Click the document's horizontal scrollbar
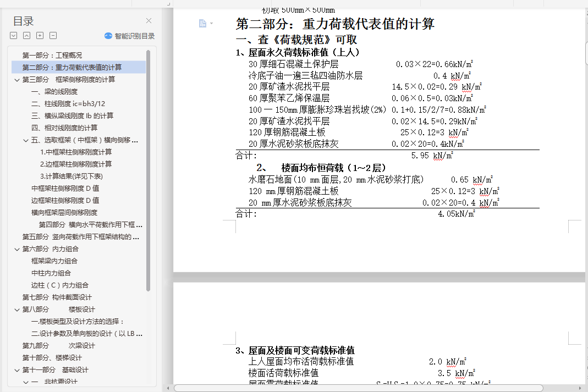 click(359, 388)
